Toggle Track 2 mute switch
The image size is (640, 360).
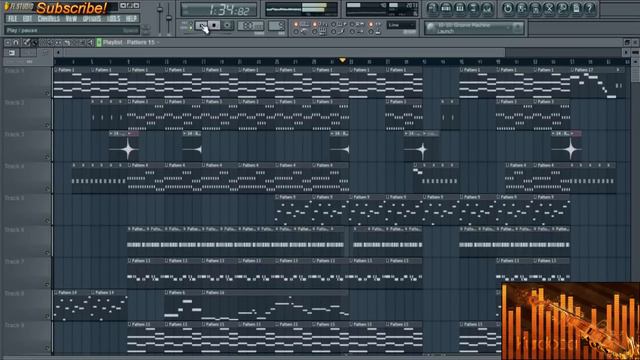[x=47, y=125]
